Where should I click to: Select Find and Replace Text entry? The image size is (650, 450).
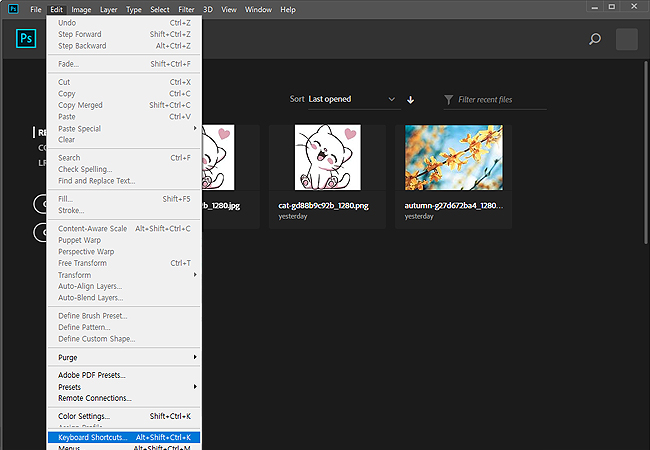coord(124,181)
